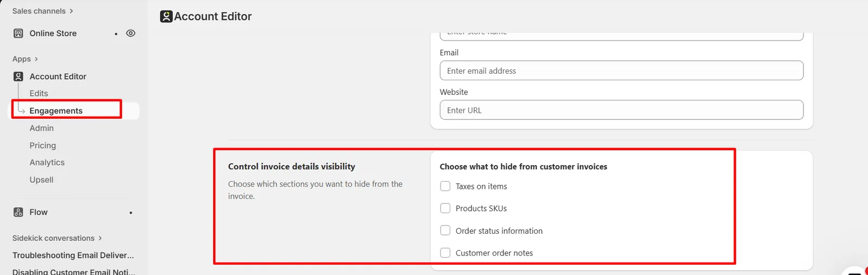Focus the Email address input field

click(622, 71)
